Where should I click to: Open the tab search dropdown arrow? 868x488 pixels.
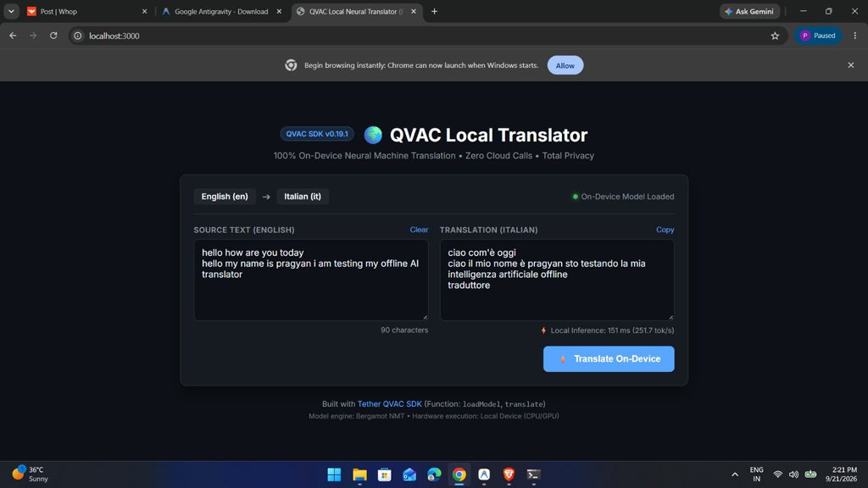click(x=11, y=11)
